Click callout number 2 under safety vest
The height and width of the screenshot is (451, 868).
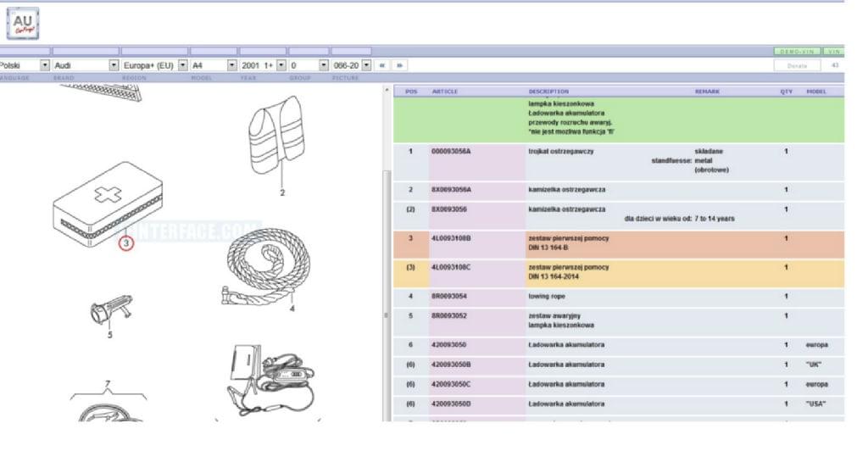pyautogui.click(x=282, y=192)
